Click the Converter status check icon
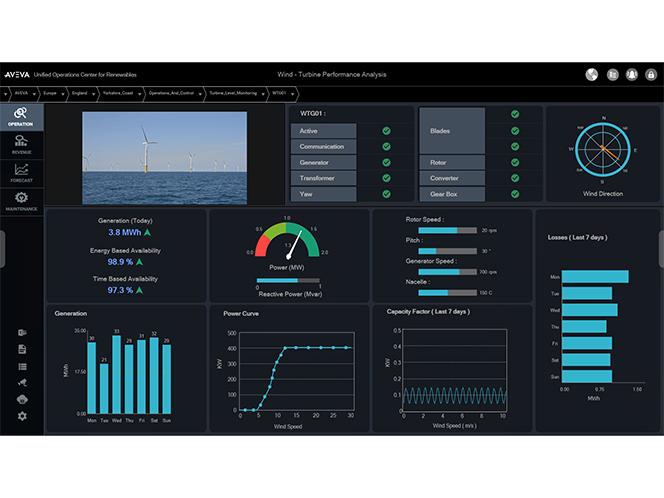The image size is (664, 498). click(x=515, y=178)
